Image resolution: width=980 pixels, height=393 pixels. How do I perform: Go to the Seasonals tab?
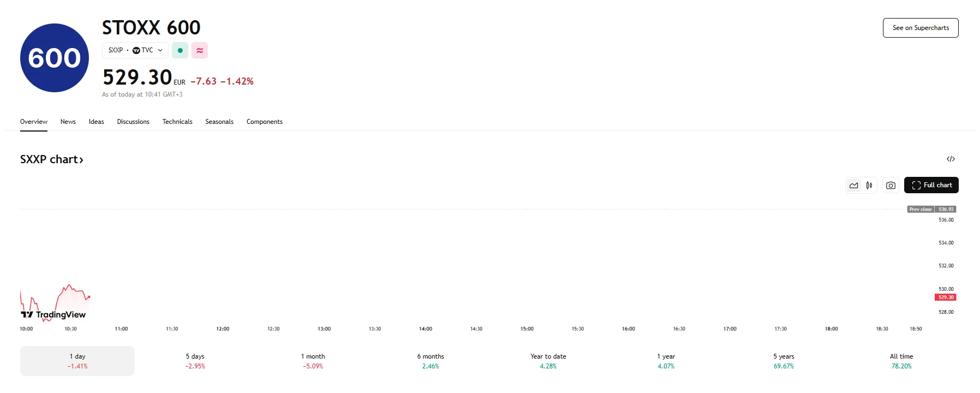(219, 122)
